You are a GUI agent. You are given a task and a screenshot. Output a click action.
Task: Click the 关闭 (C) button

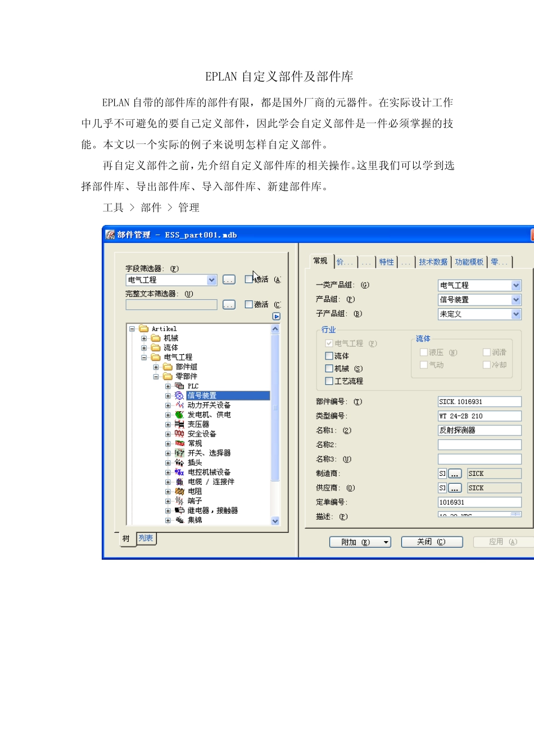pyautogui.click(x=432, y=542)
